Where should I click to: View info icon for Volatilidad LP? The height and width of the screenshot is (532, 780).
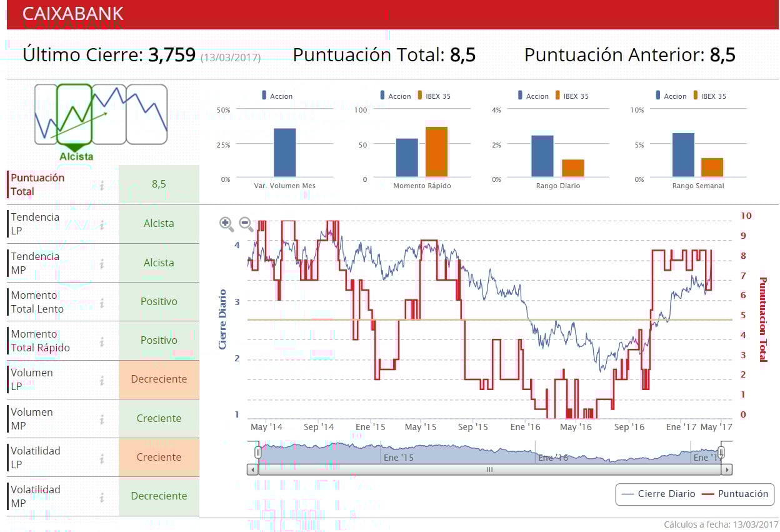tap(102, 458)
